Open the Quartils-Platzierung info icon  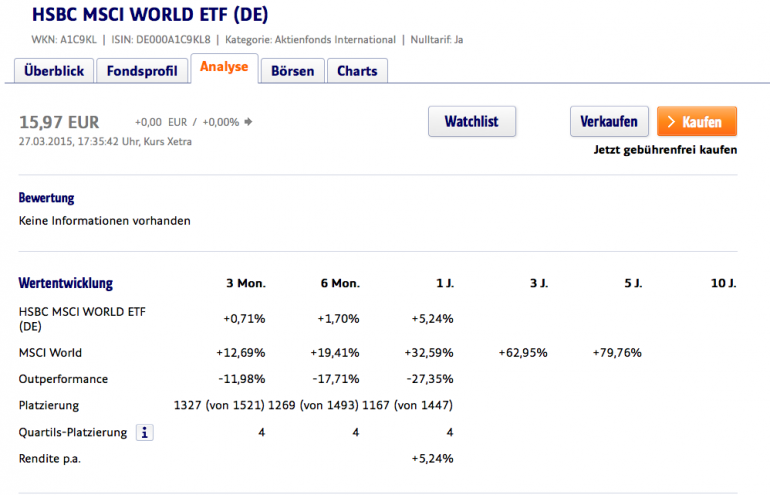[144, 433]
